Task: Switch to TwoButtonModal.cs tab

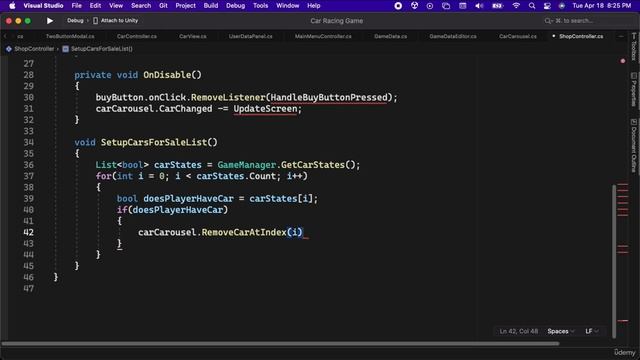Action: click(x=70, y=36)
